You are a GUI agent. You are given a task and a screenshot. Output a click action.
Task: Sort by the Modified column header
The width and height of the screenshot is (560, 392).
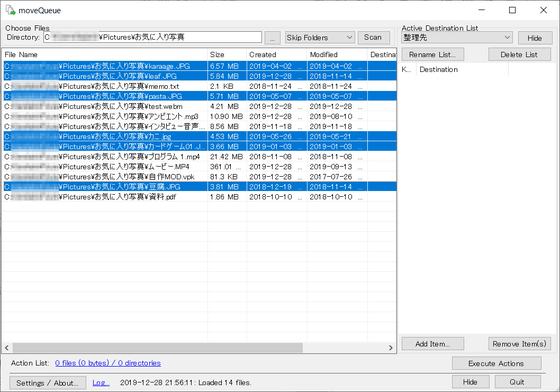pos(337,55)
